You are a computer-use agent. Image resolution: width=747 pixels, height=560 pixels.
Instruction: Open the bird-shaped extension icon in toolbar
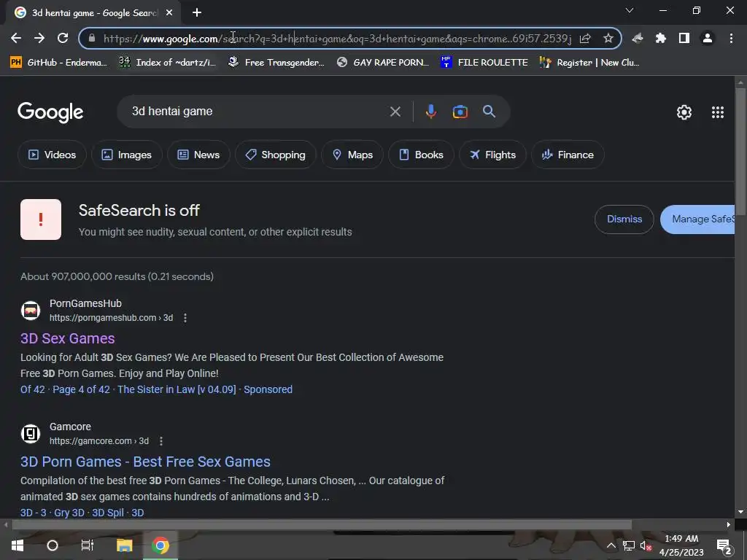pos(638,38)
